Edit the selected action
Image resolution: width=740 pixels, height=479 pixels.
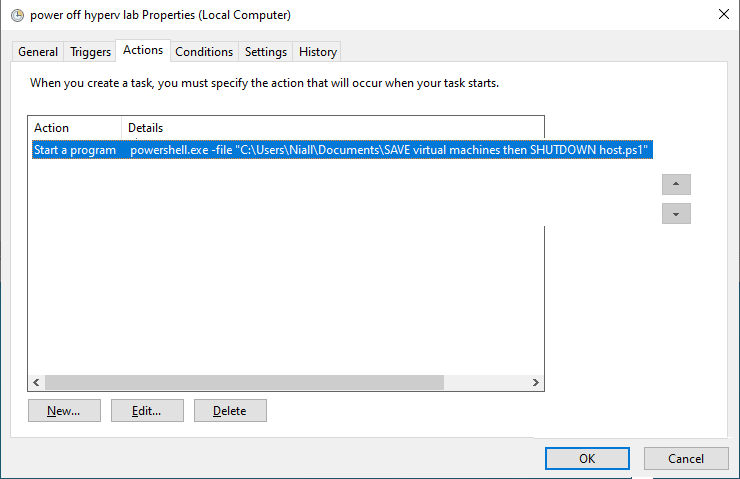pos(147,411)
